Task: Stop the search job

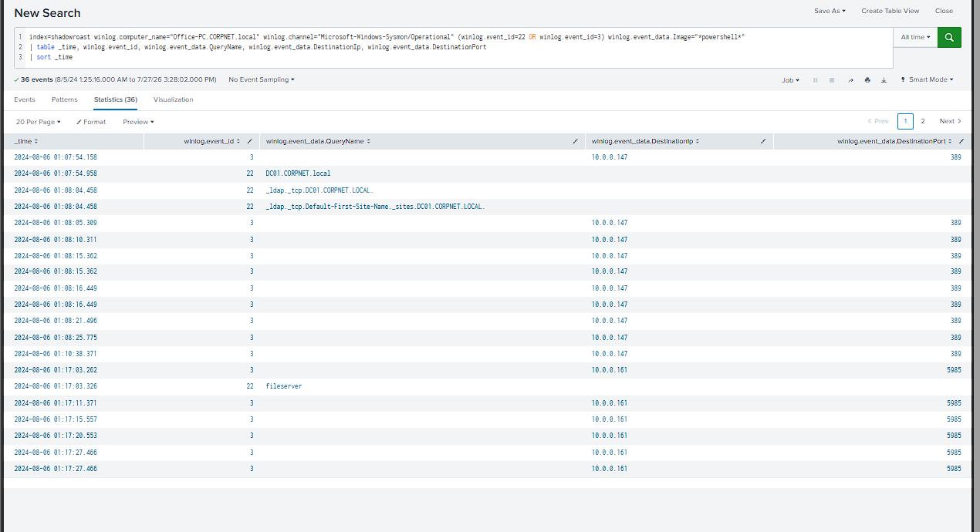Action: click(x=832, y=80)
